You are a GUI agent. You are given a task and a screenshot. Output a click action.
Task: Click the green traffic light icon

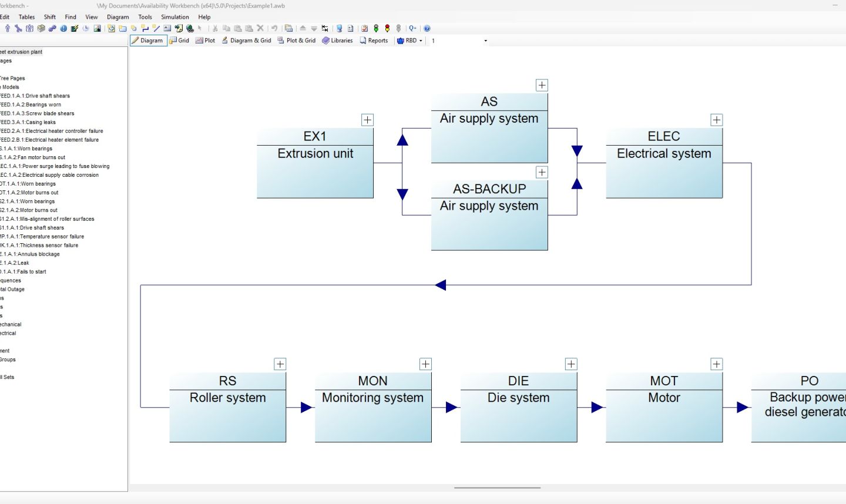point(375,28)
